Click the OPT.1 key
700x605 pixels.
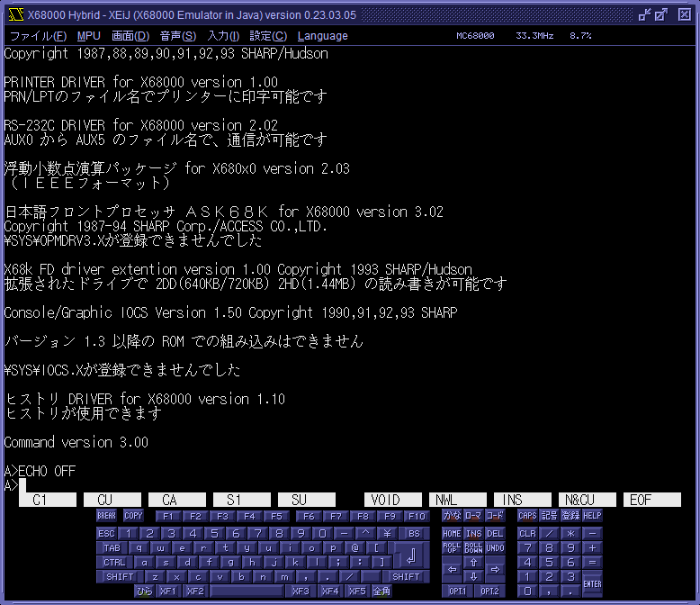click(x=457, y=591)
